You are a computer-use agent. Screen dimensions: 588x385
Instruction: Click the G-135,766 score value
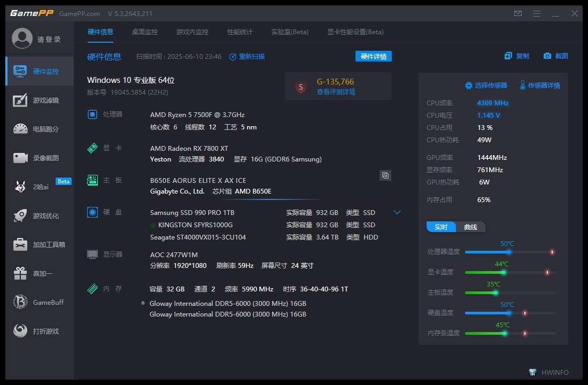(x=335, y=81)
